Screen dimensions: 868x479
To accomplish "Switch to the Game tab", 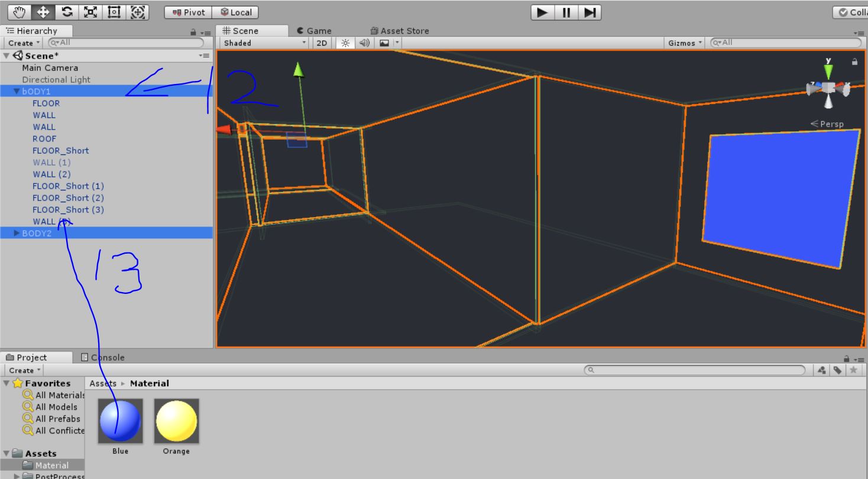I will [314, 31].
